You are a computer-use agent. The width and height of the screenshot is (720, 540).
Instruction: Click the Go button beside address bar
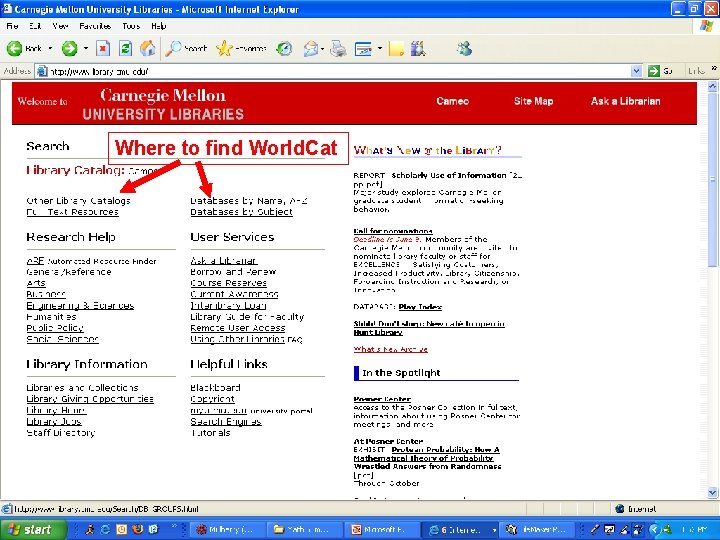(x=660, y=71)
